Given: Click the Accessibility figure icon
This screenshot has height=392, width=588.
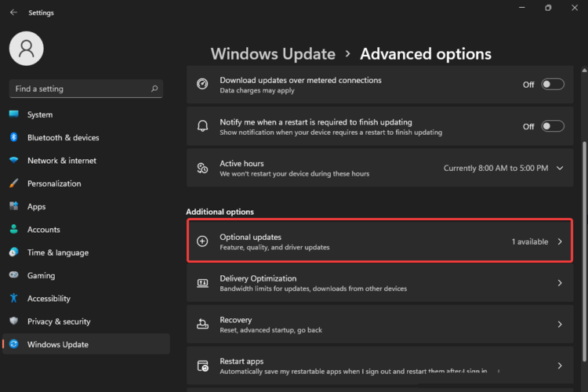Looking at the screenshot, I should (x=14, y=298).
